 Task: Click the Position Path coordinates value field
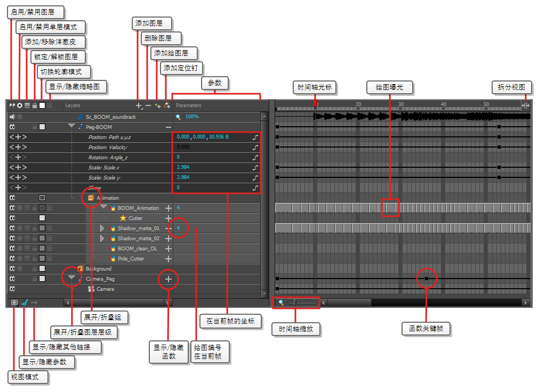coord(203,137)
